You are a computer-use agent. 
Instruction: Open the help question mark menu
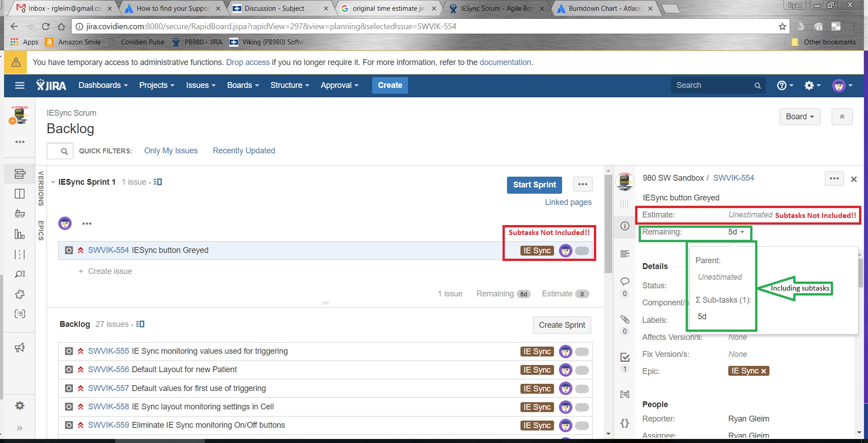point(785,85)
